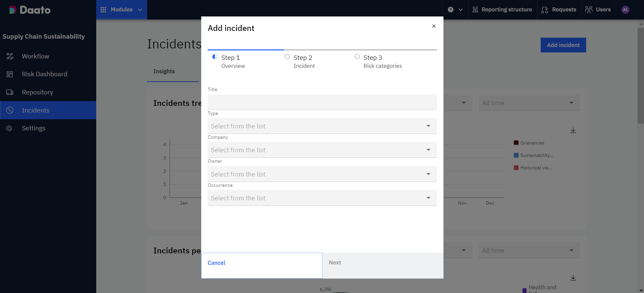Image resolution: width=644 pixels, height=293 pixels.
Task: Click the Users icon in header
Action: point(589,10)
